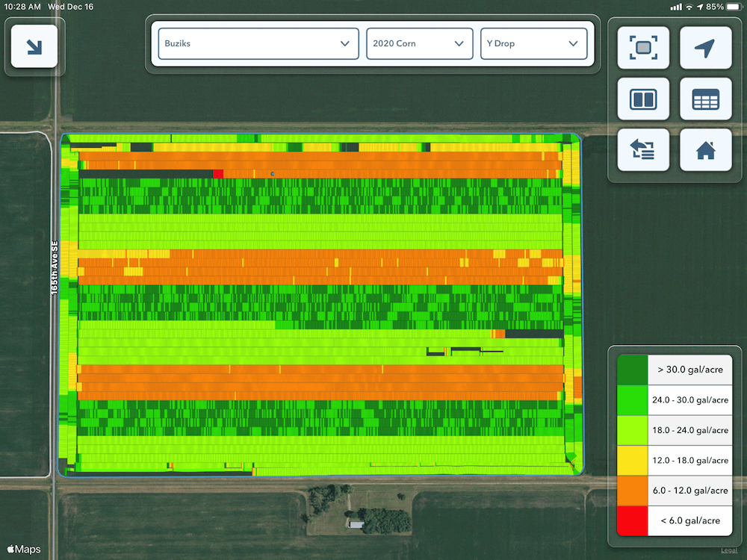The width and height of the screenshot is (747, 560).
Task: Open the split view compare icon
Action: 642,99
